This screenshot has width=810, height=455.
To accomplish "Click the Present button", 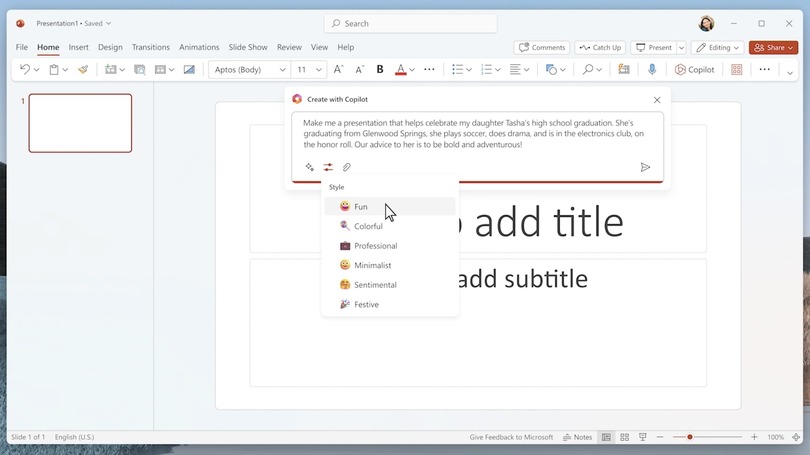I will tap(653, 48).
